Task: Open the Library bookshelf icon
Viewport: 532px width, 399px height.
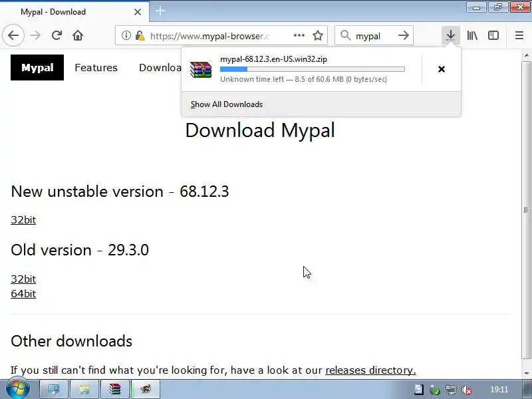Action: [x=472, y=35]
